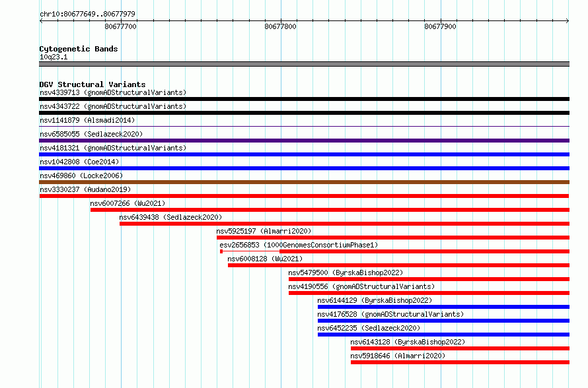Open nsv5479500 (ByrskaBishop2022) label
This screenshot has width=588, height=388.
(x=346, y=273)
